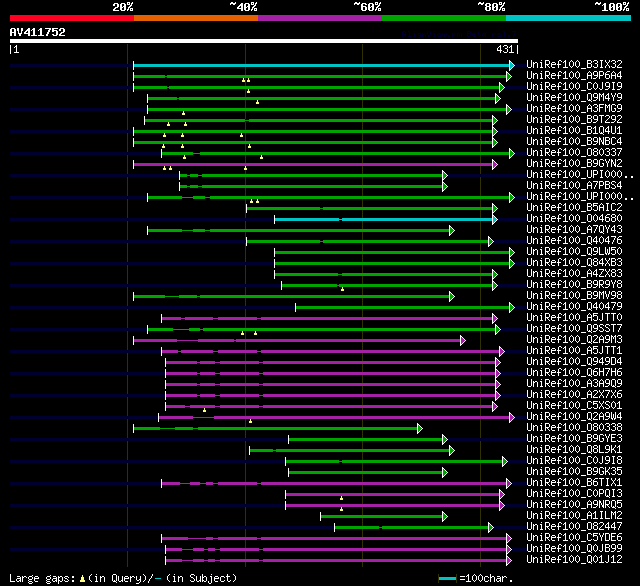Select the cyan UniRef100_O04680 alignment bar
Image resolution: width=640 pixels, height=586 pixels.
click(384, 220)
